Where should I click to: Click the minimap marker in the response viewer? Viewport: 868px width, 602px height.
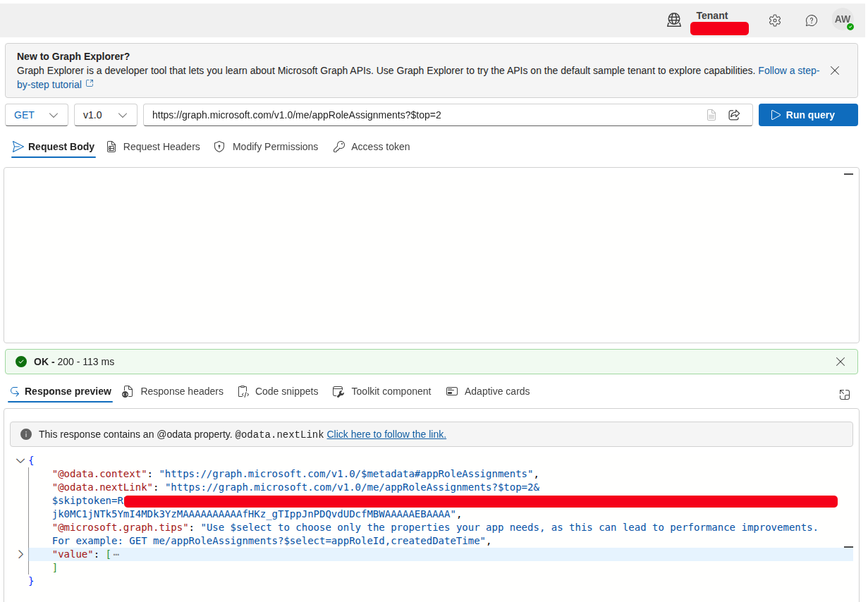click(x=848, y=547)
